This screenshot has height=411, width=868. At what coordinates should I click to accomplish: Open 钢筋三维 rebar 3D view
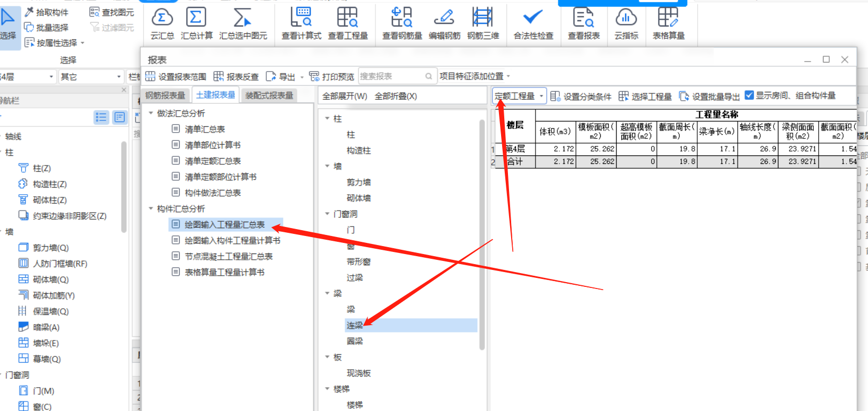[x=483, y=24]
